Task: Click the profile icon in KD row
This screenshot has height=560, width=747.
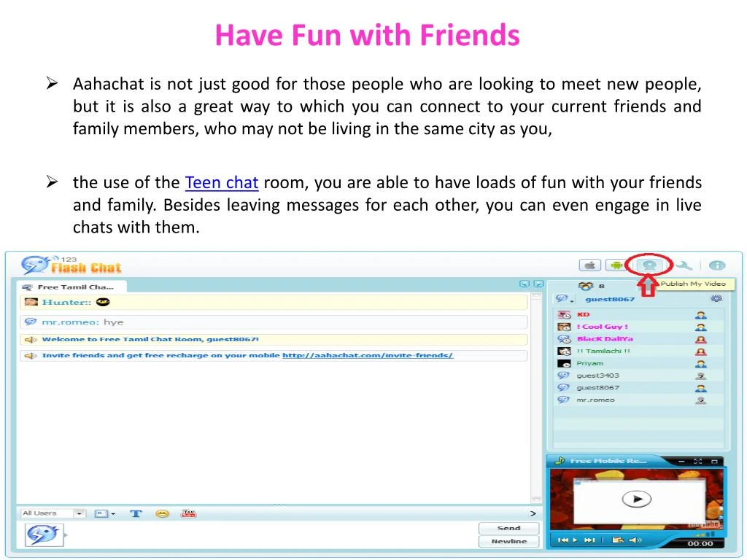Action: tap(700, 315)
